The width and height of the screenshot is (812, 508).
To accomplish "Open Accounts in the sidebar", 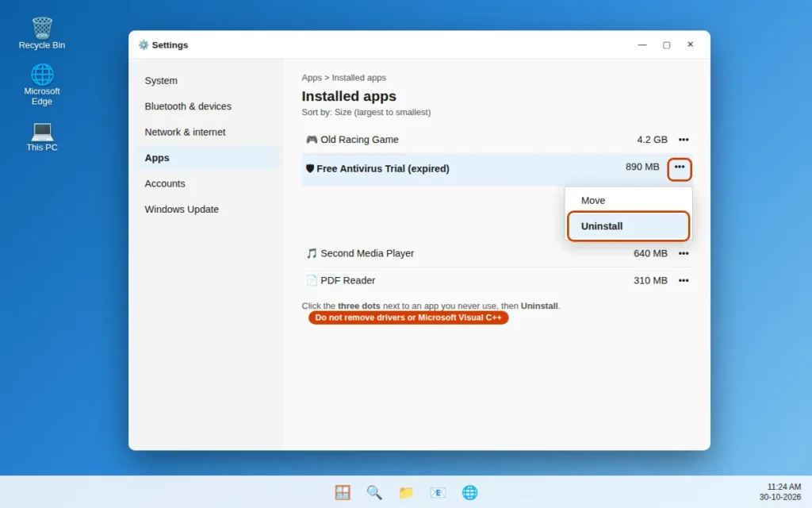I will click(x=207, y=183).
